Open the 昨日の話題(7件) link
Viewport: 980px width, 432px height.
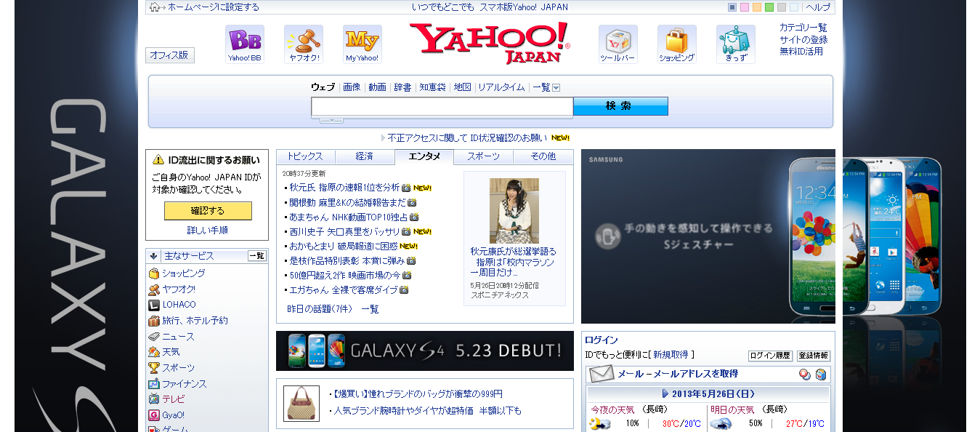point(320,309)
